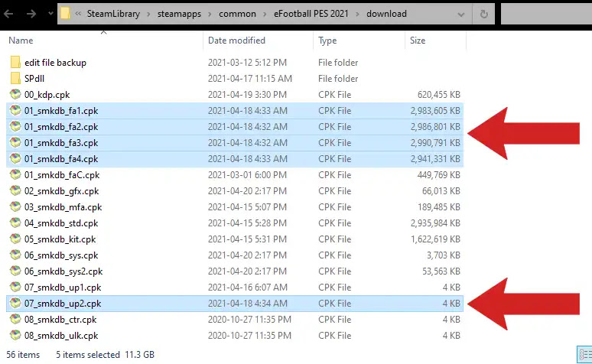The width and height of the screenshot is (592, 364).
Task: Select the 07_smkdb_up1.cpk file icon
Action: tap(15, 287)
